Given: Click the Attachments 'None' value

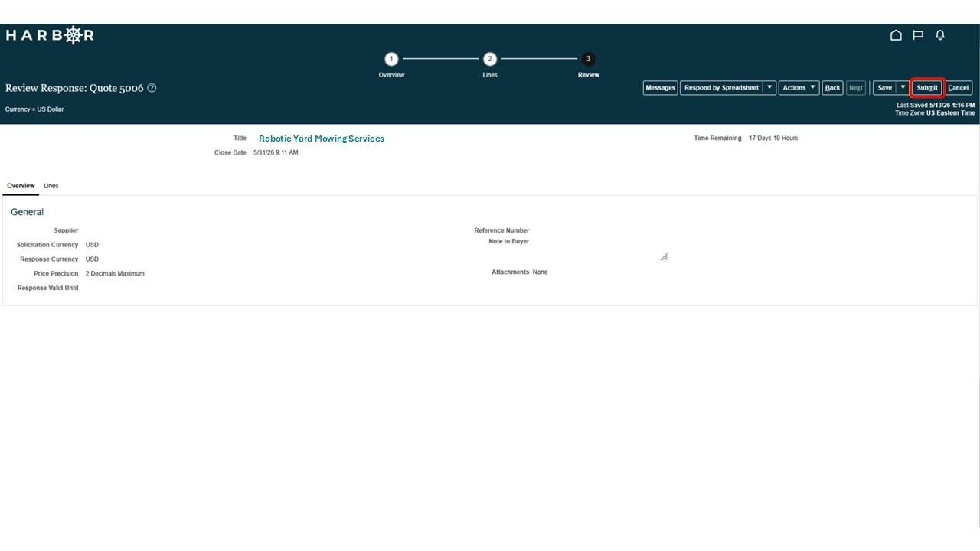Looking at the screenshot, I should click(x=540, y=272).
